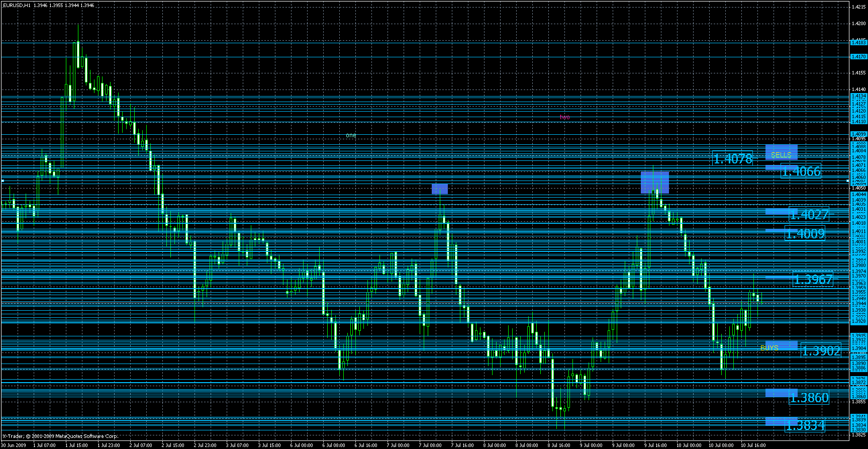Click the 2 Jul 07:00 time axis label
The height and width of the screenshot is (449, 868).
tap(141, 445)
